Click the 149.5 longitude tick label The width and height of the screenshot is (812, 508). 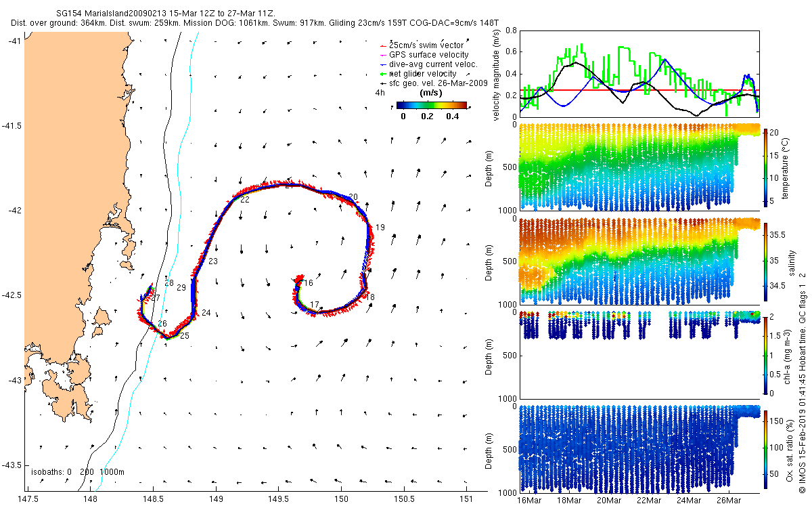tap(278, 499)
